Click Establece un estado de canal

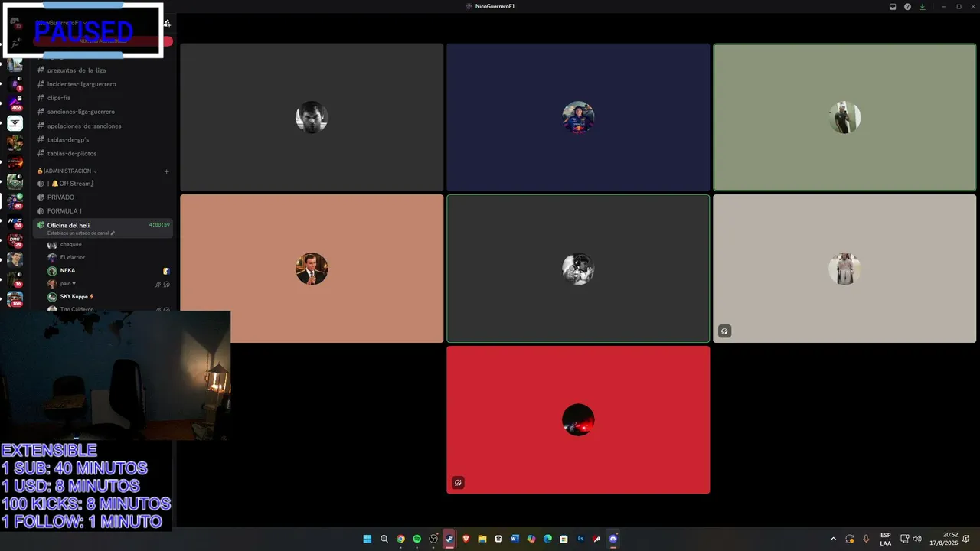click(x=80, y=233)
